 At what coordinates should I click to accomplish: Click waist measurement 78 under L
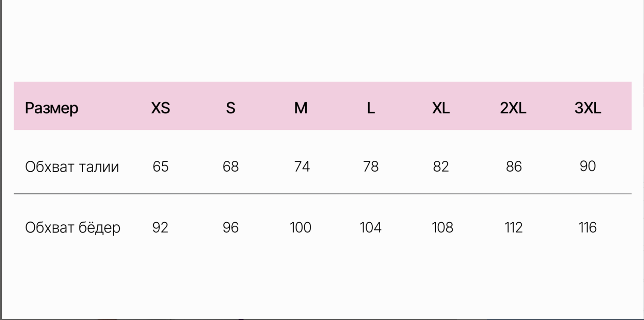(x=371, y=166)
